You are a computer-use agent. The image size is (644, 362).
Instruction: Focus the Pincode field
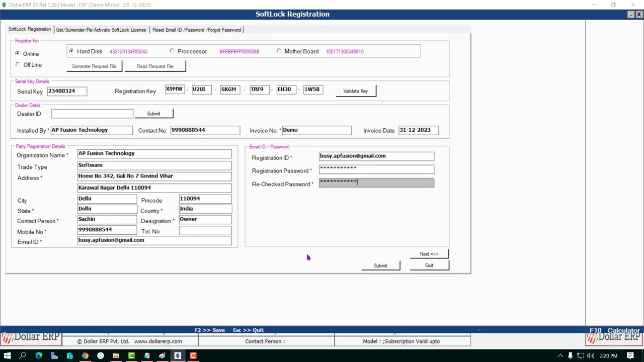pyautogui.click(x=205, y=199)
